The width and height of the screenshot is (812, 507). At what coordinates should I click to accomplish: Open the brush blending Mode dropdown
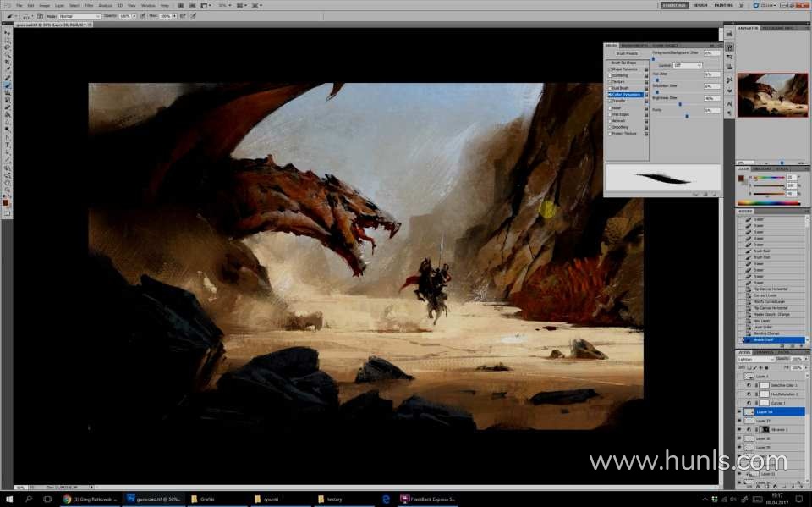(80, 16)
